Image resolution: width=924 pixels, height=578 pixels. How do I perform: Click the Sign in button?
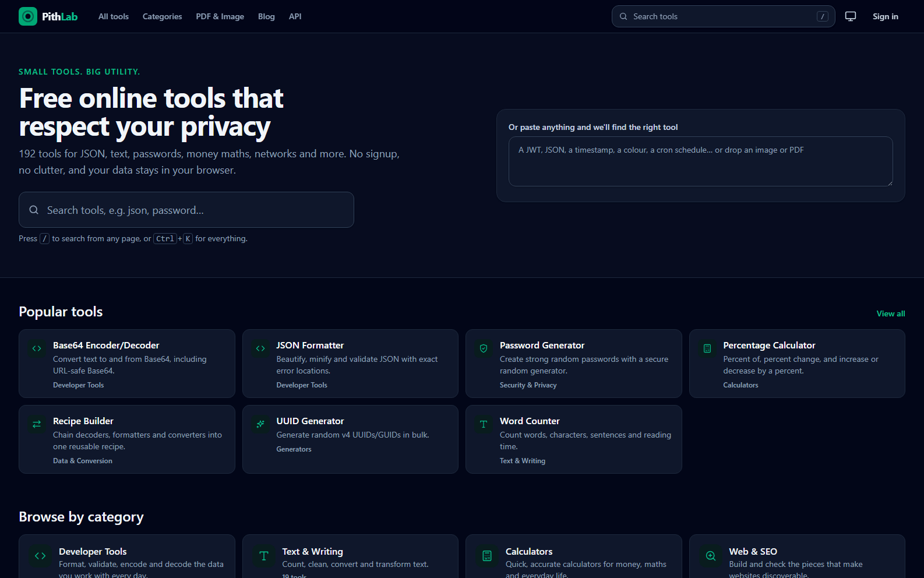coord(886,16)
